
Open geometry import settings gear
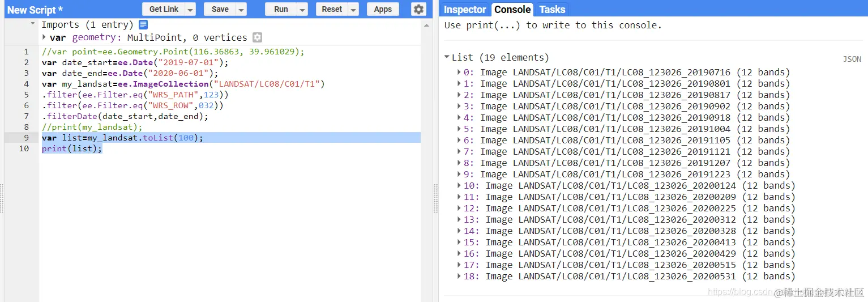pos(257,37)
